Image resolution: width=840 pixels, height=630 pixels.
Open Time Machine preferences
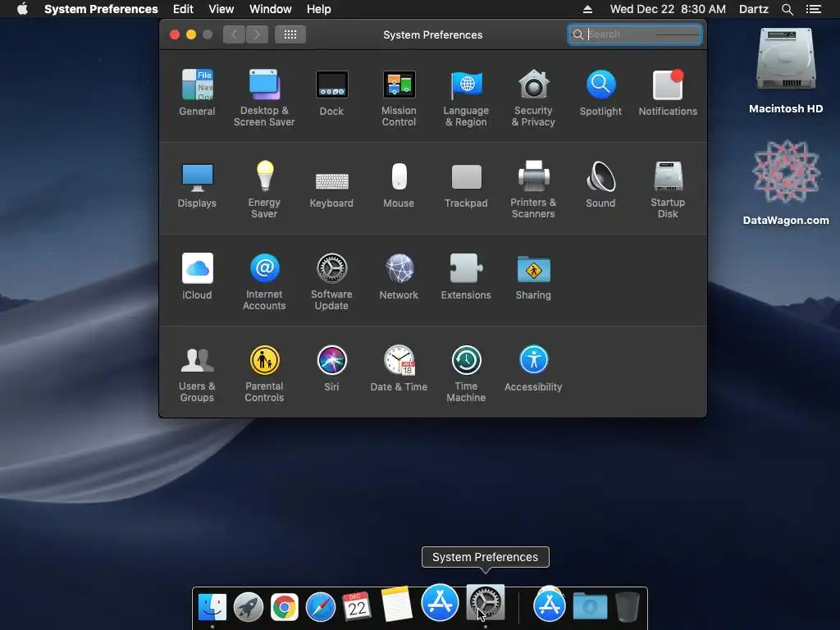tap(466, 374)
